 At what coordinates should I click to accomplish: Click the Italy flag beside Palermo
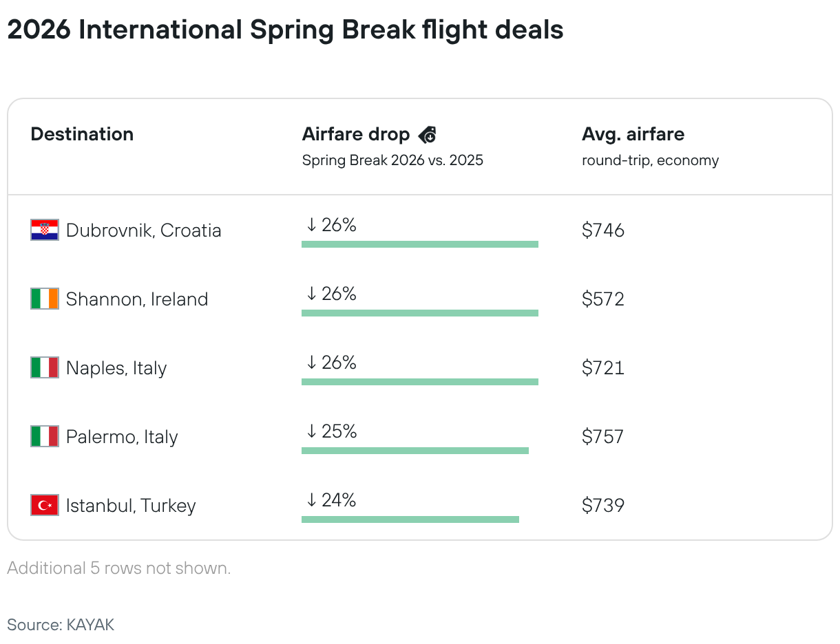point(45,436)
